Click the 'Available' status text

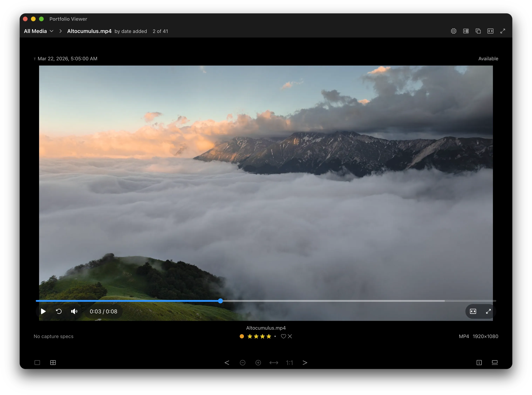tap(488, 59)
